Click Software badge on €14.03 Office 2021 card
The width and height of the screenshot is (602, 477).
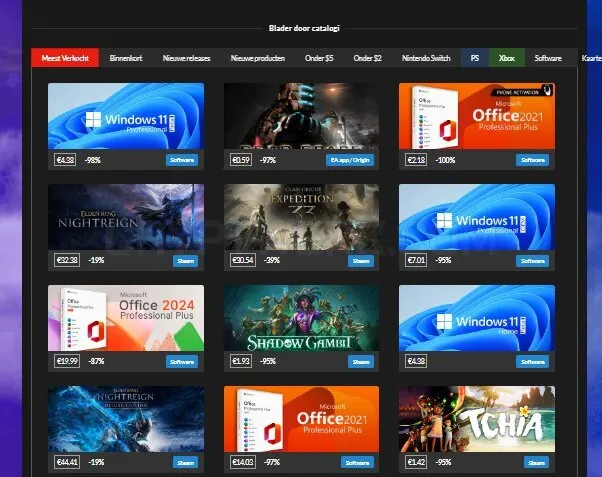(x=357, y=463)
